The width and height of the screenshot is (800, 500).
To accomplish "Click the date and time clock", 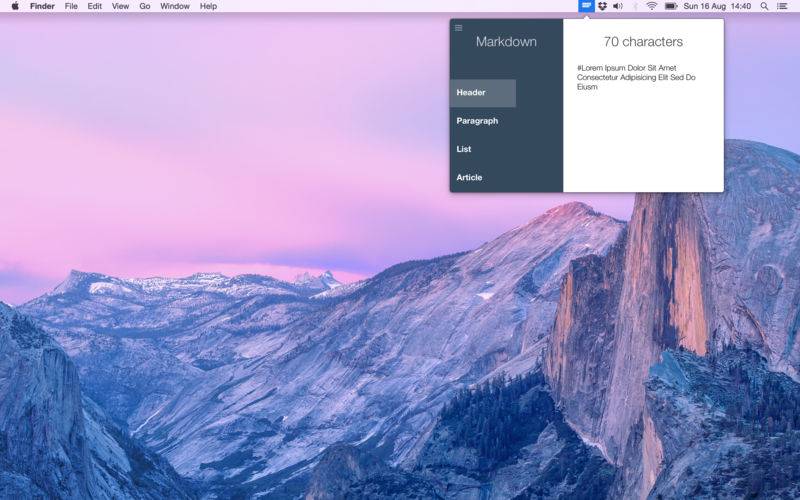I will tap(717, 6).
